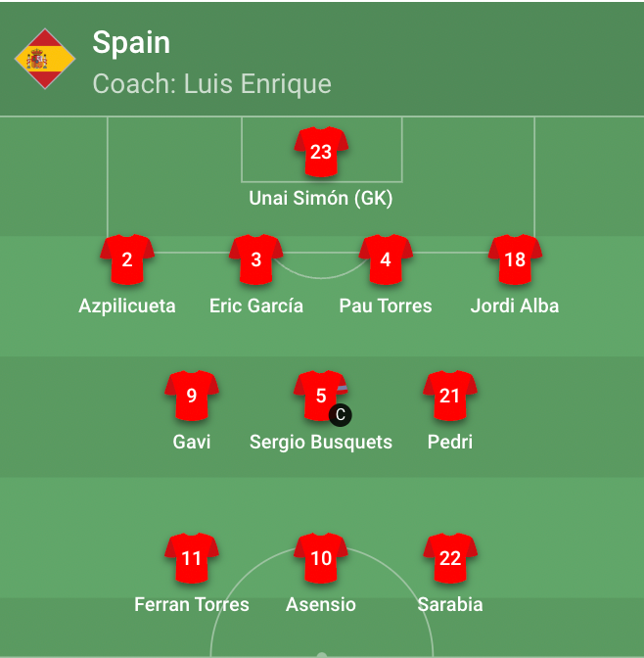Image resolution: width=644 pixels, height=658 pixels.
Task: Click the captain C badge
Action: (x=340, y=415)
